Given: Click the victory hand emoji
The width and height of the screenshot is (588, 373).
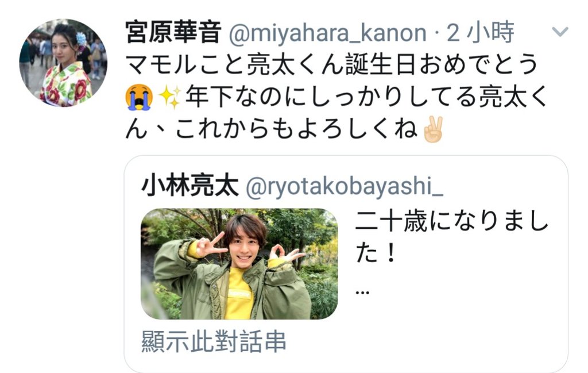Looking at the screenshot, I should click(434, 129).
